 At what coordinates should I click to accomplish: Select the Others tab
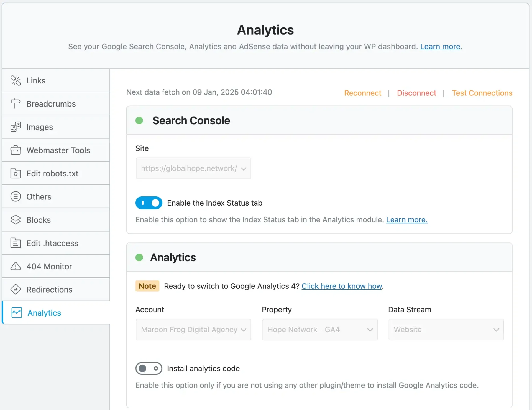coord(56,197)
